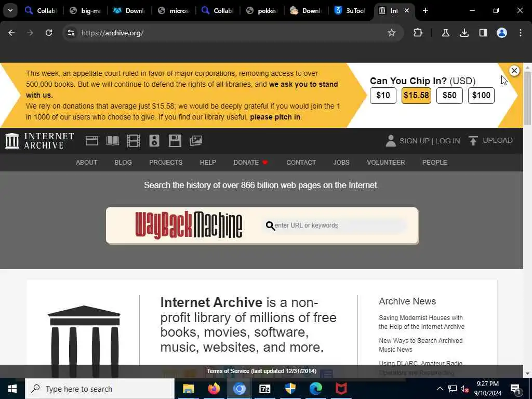Click the Wayback Machine logo

coord(189,225)
